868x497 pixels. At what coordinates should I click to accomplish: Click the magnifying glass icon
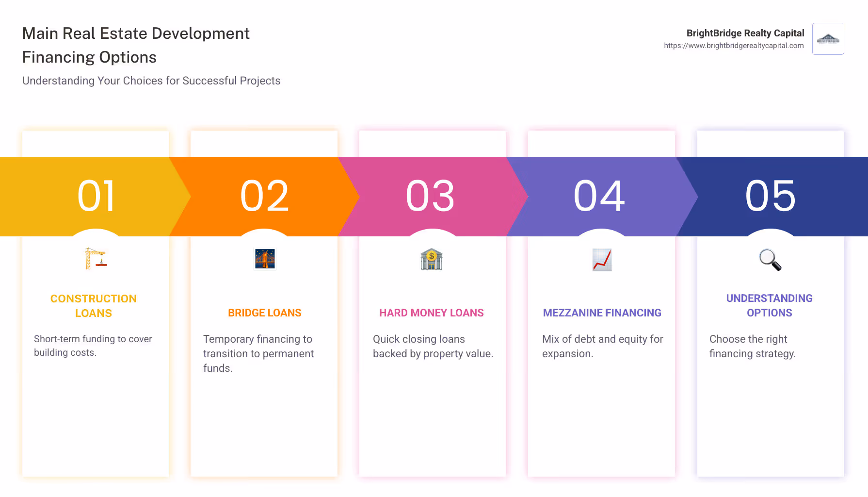click(x=770, y=260)
